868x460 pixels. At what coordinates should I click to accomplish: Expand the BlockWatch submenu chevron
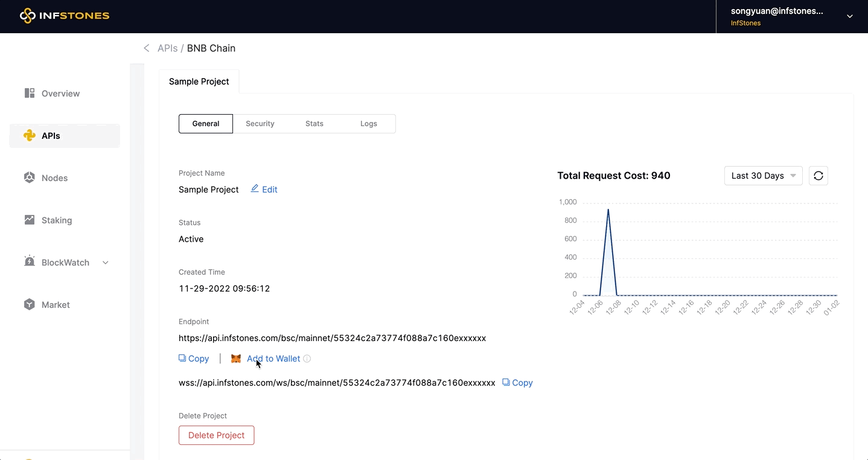(x=106, y=263)
